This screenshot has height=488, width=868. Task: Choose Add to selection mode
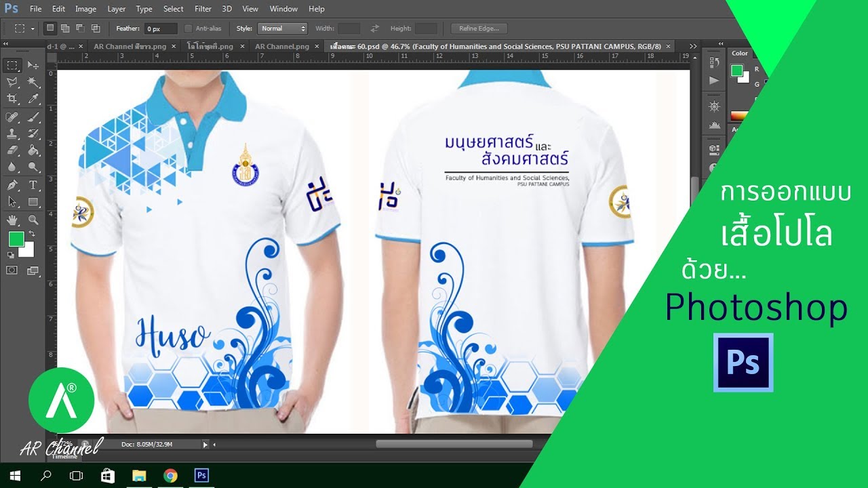[x=65, y=28]
